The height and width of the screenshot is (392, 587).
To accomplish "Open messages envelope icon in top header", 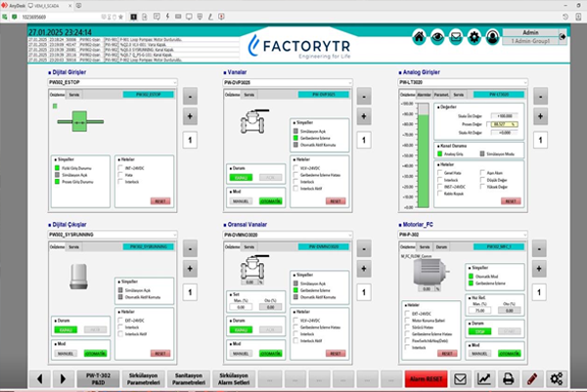I will coord(454,37).
